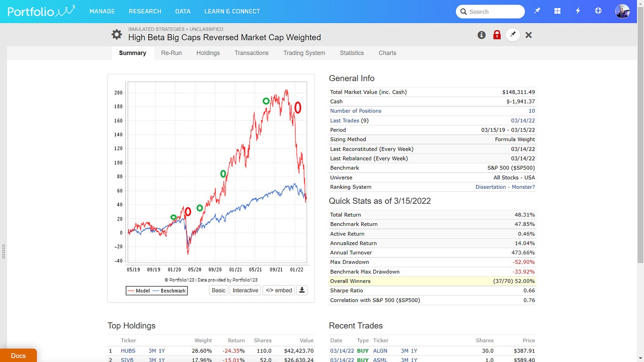Click the red Model legend entry
644x362 pixels.
[x=138, y=291]
